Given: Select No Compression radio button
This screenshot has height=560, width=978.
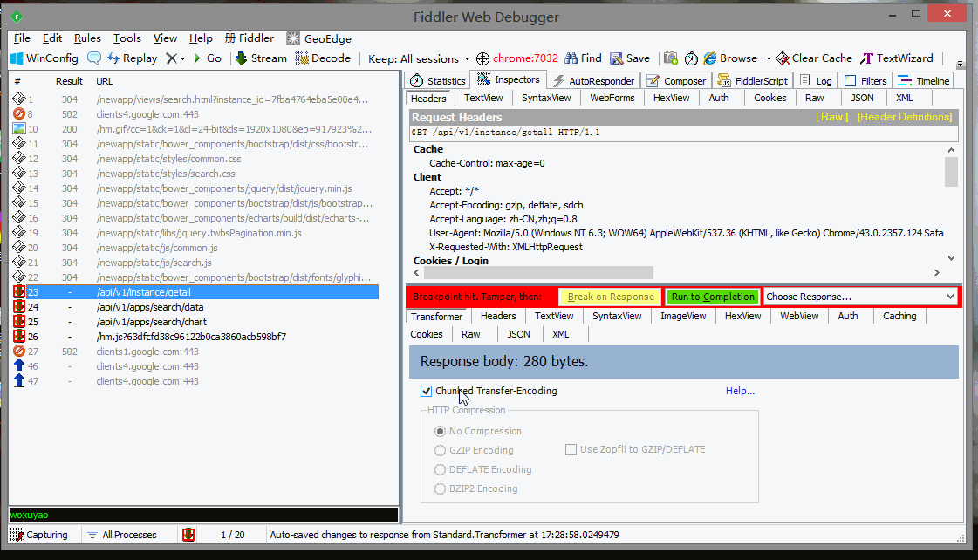Looking at the screenshot, I should [x=440, y=431].
